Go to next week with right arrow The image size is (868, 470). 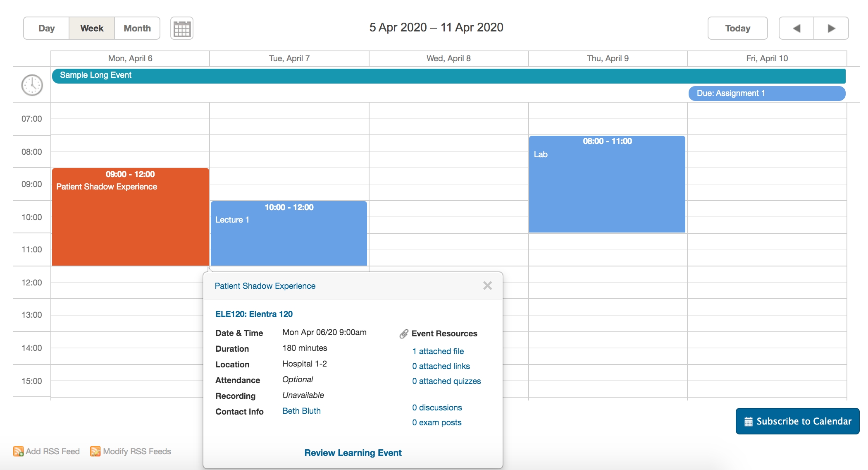(831, 29)
